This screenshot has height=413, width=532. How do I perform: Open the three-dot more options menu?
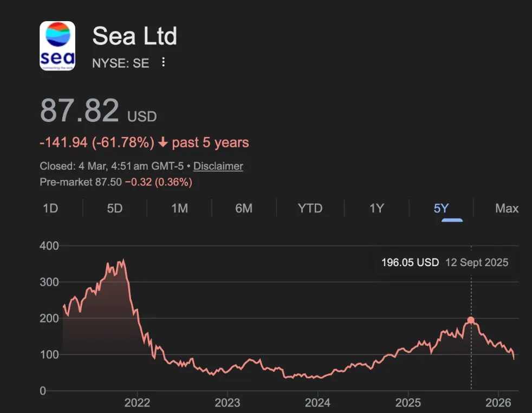[163, 62]
